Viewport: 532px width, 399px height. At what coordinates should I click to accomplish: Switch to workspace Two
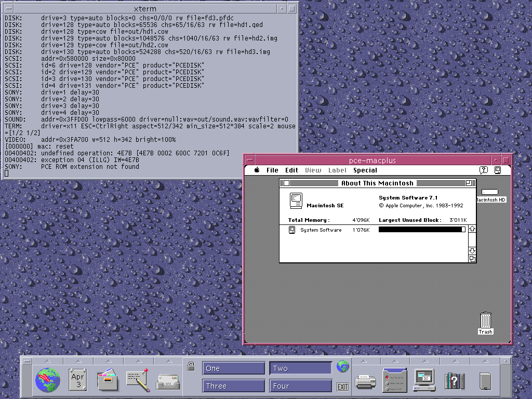pos(300,368)
